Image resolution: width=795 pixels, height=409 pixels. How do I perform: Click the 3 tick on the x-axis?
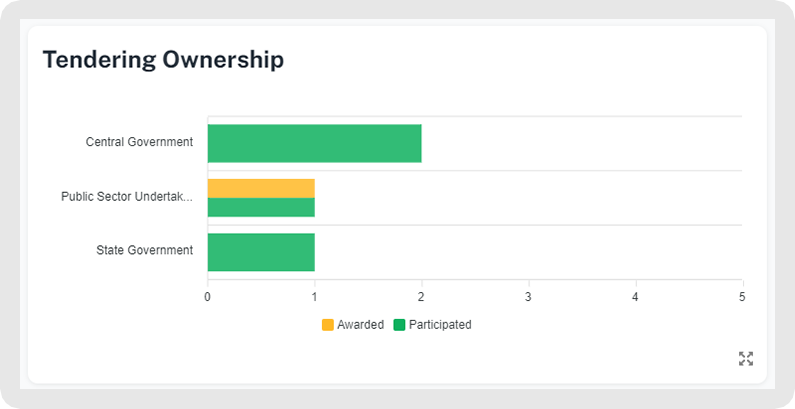(x=528, y=297)
